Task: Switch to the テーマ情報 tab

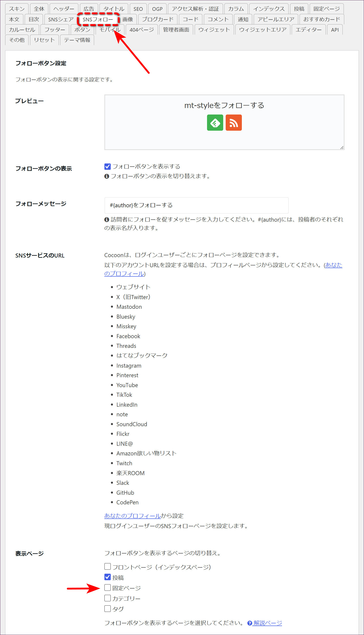Action: pos(77,40)
